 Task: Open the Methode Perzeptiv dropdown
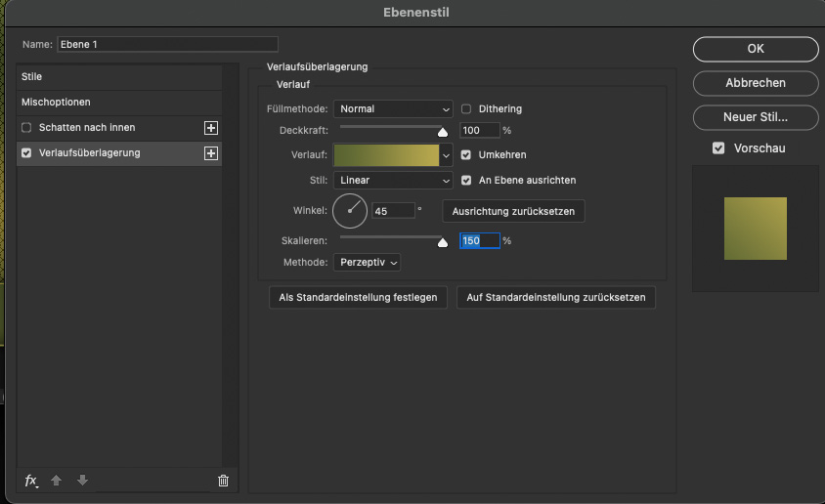[x=368, y=262]
